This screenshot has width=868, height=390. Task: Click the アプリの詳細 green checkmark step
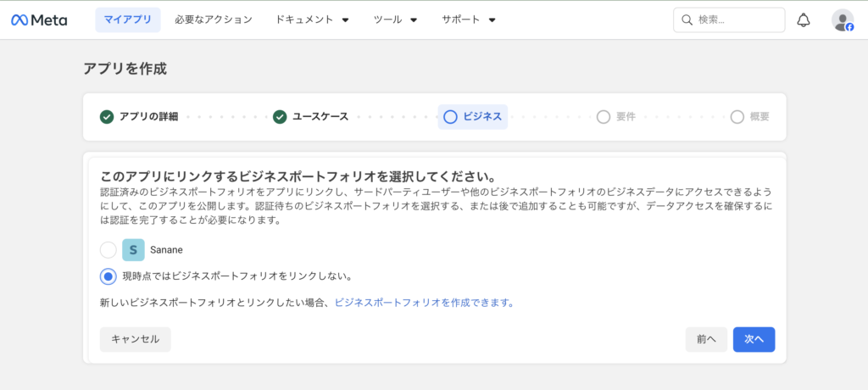[x=107, y=117]
